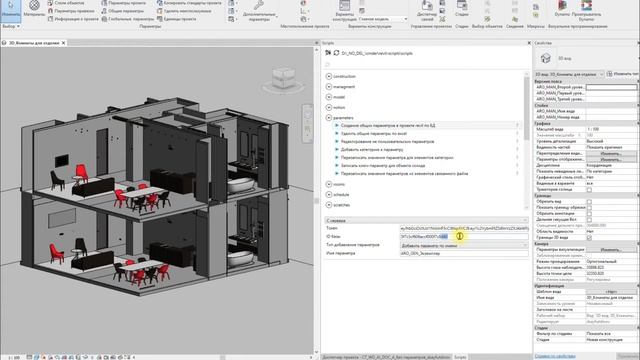Open the Материалы (Materials) tool
This screenshot has width=640, height=360.
pyautogui.click(x=34, y=9)
